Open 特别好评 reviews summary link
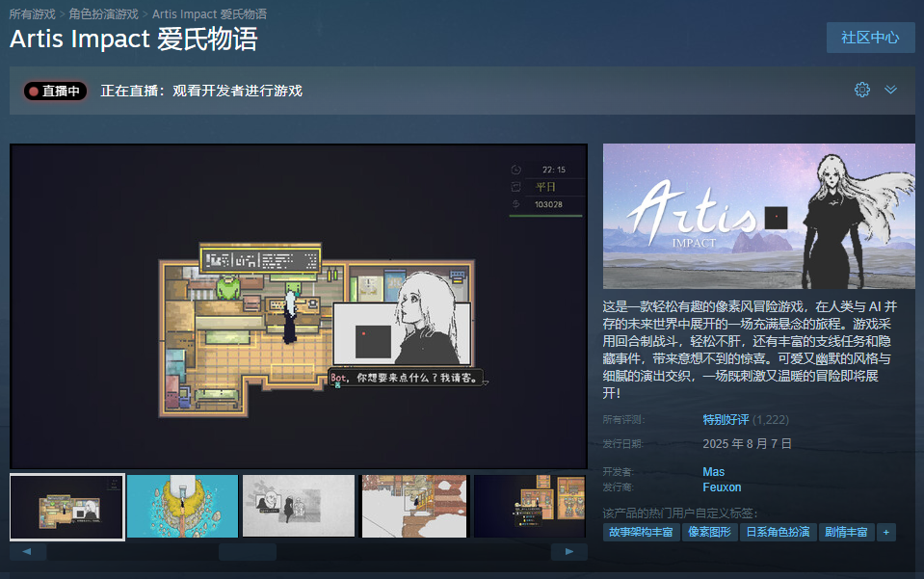 (x=726, y=420)
